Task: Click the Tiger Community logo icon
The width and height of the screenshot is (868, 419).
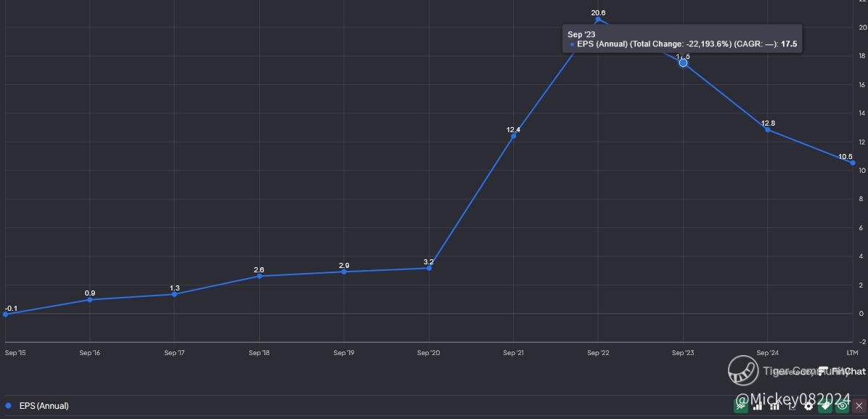Action: (x=743, y=371)
